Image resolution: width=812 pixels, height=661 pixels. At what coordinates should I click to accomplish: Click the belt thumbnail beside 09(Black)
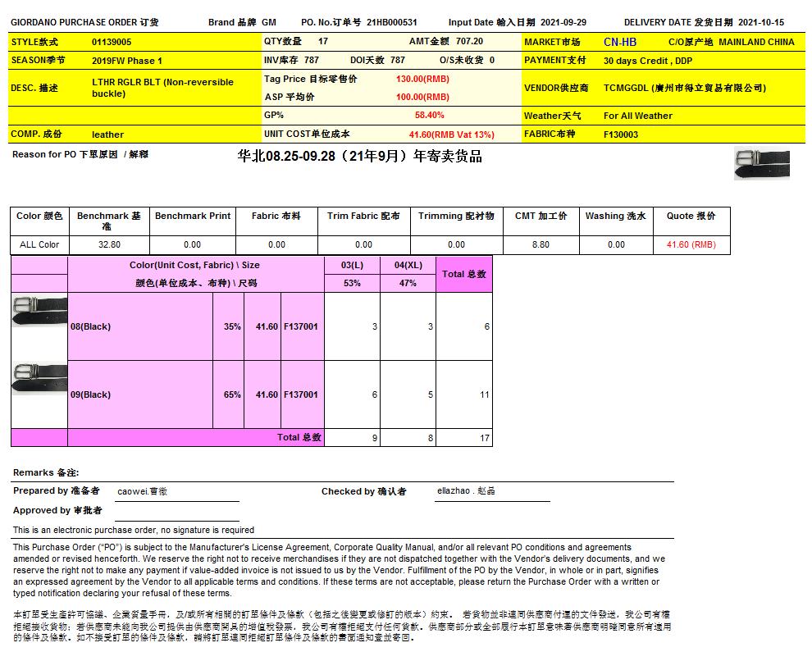coord(39,376)
